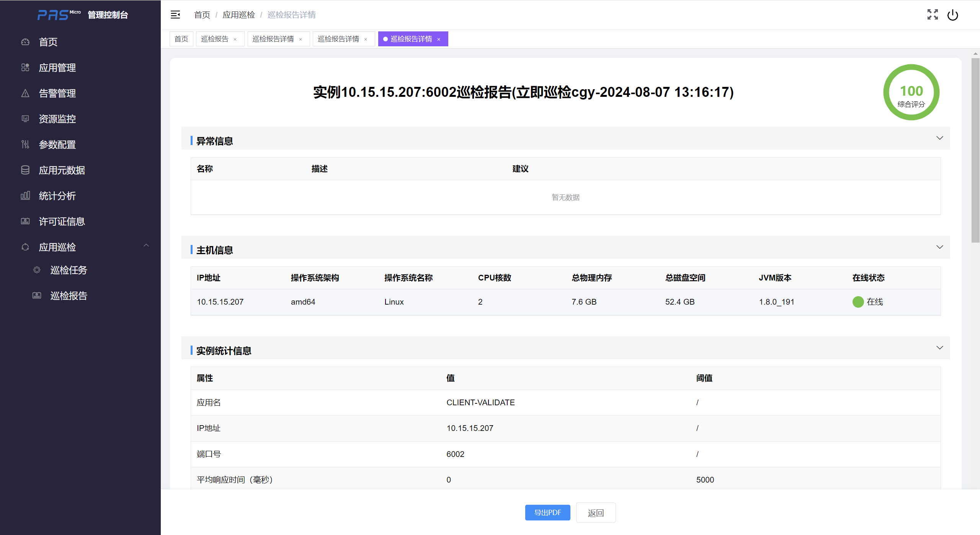Select 巡检任务 in sidebar submenu

[x=69, y=270]
